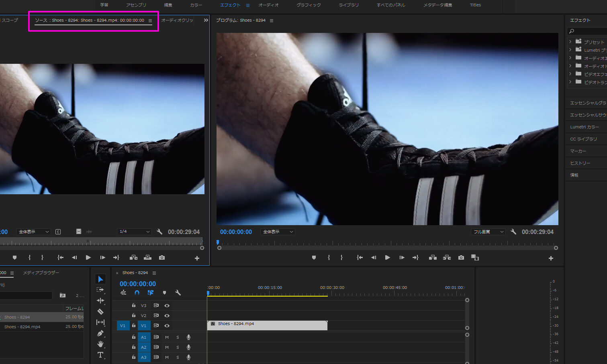This screenshot has height=364, width=607.
Task: Click Lift button in Program monitor
Action: coord(433,258)
